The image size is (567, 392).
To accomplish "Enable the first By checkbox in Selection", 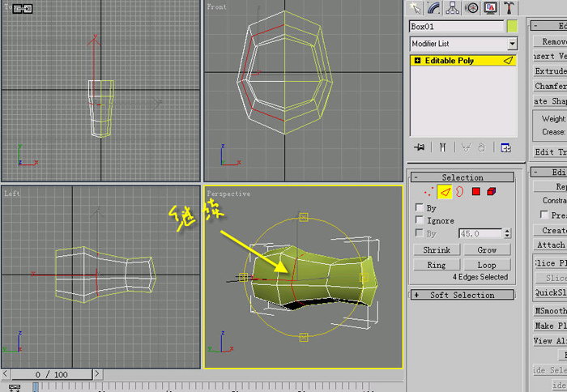I will (x=419, y=207).
